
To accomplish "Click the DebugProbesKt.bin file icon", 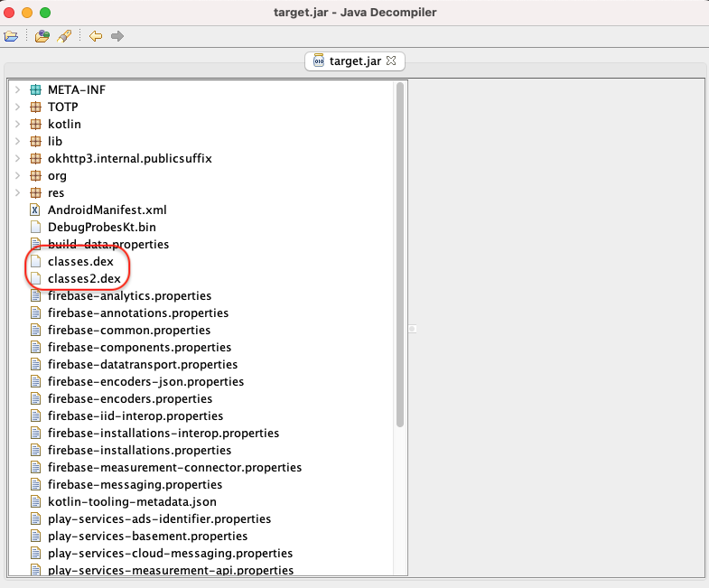I will [35, 227].
